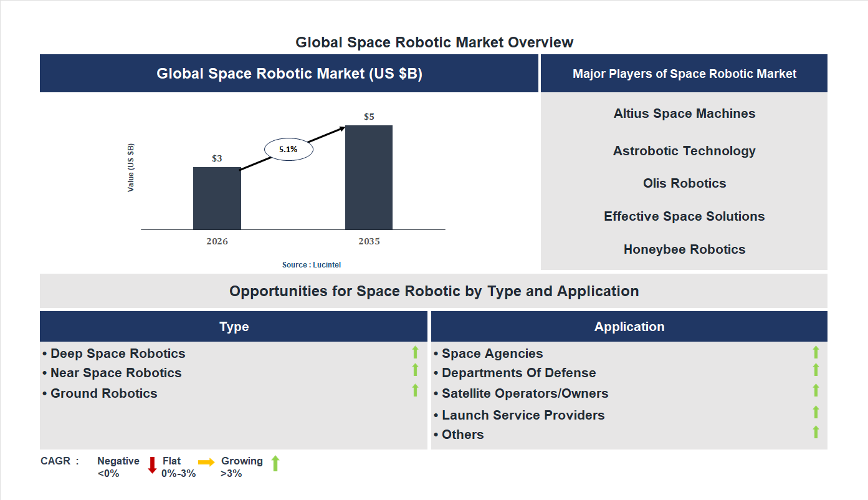Click the Ground Robotics item
Image resolution: width=868 pixels, height=500 pixels.
[x=100, y=393]
